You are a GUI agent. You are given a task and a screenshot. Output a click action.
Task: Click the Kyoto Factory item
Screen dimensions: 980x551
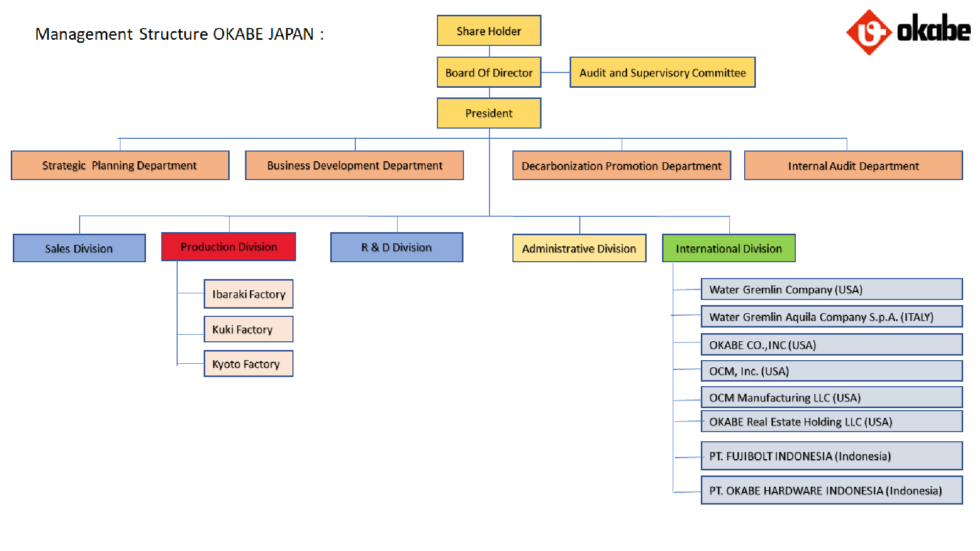pos(248,364)
